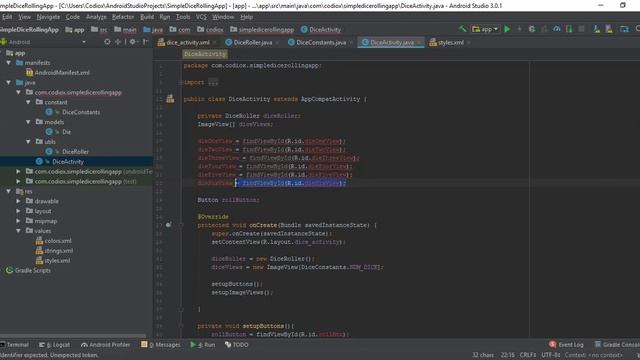The height and width of the screenshot is (360, 640).
Task: Collapse the models package
Action: pos(28,122)
